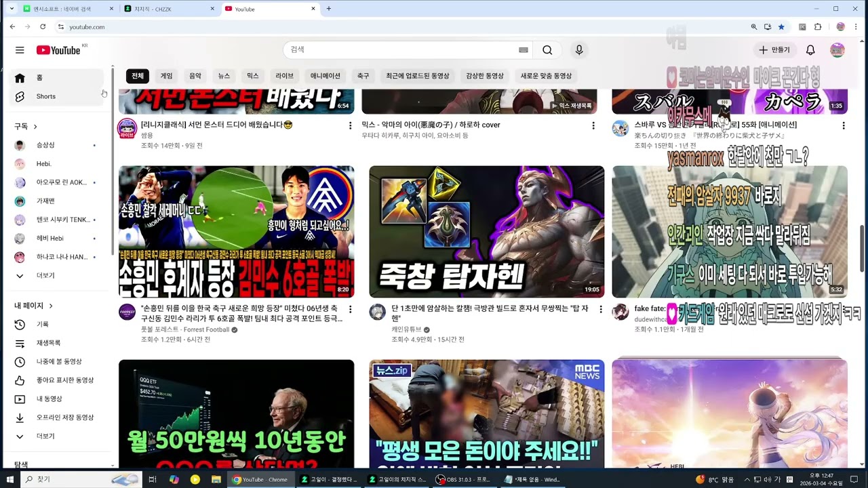Screen dimensions: 868x488
Task: Open the YouTube account avatar menu
Action: pos(837,50)
